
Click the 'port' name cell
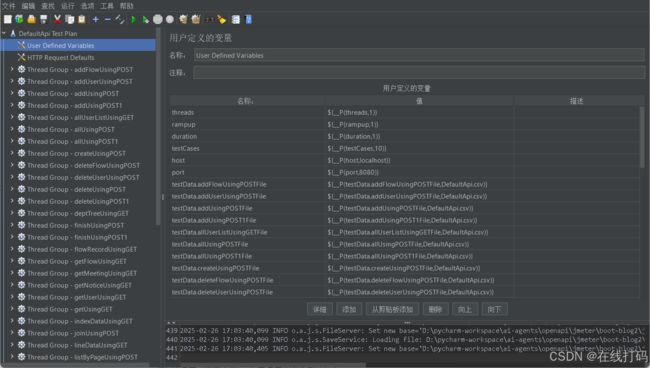point(247,172)
